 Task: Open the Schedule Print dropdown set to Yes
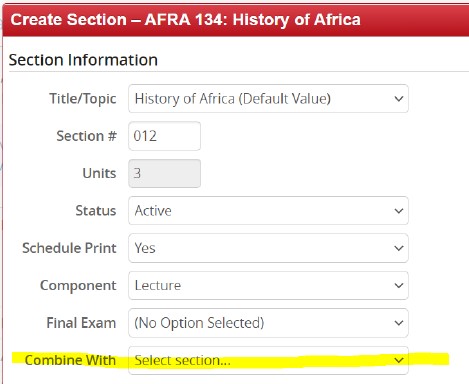tap(268, 248)
